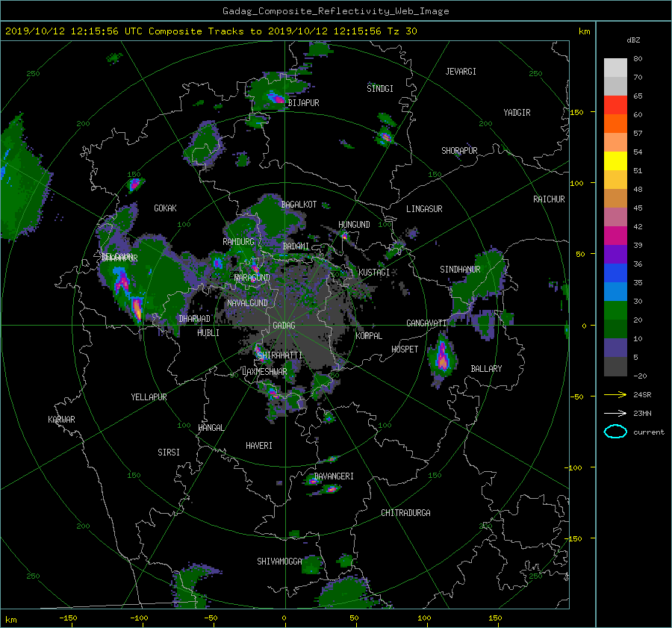Click the LAXMESHWAR city label
This screenshot has height=628, width=672.
coord(264,372)
